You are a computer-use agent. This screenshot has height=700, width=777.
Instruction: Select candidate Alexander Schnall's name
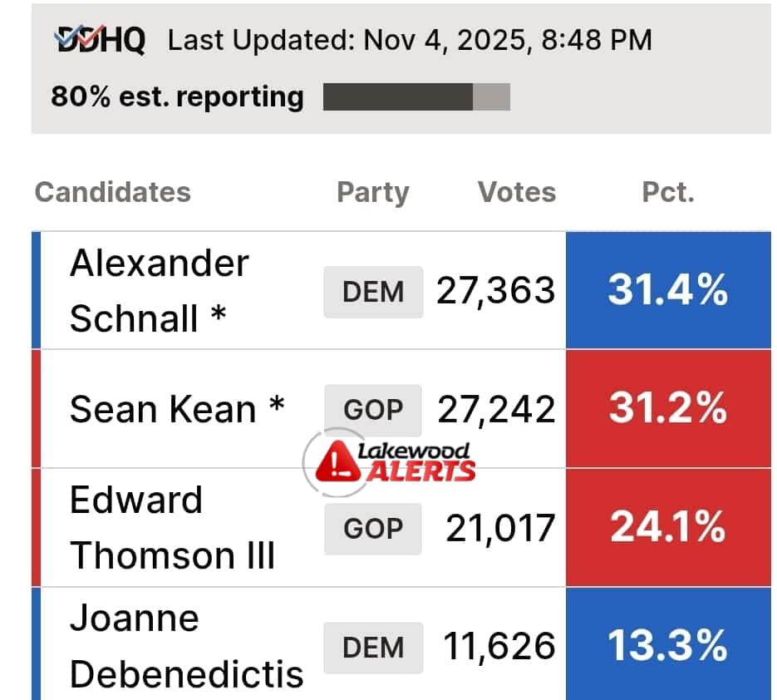point(159,291)
